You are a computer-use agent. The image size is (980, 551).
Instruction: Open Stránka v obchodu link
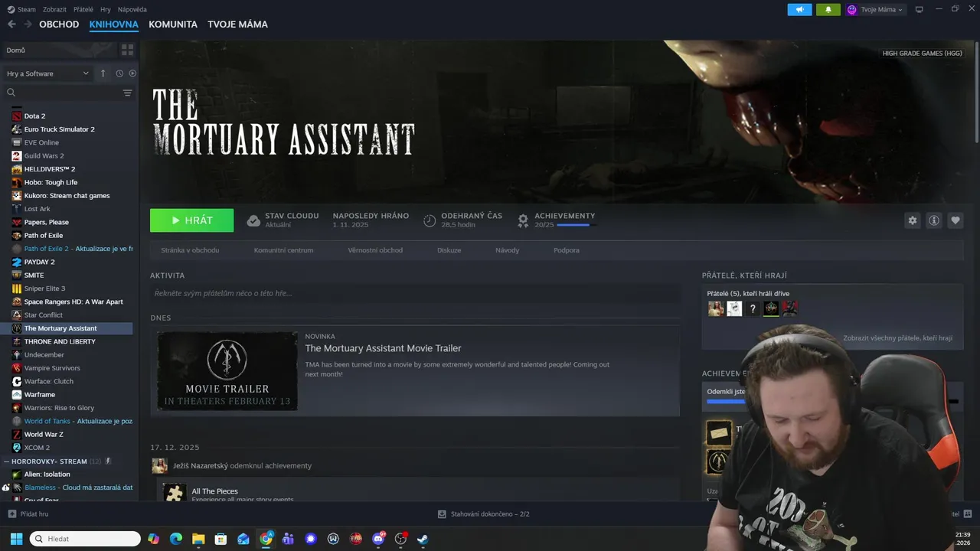(x=190, y=250)
